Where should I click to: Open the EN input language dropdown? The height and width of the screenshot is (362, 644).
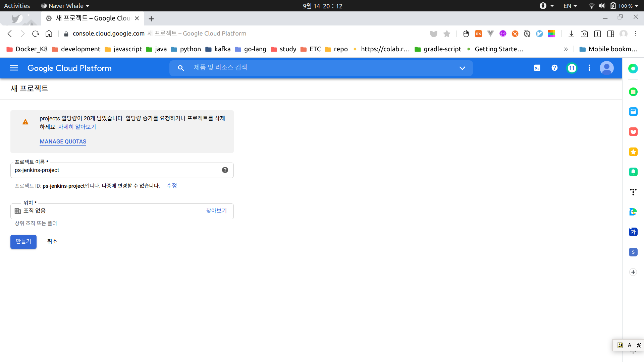click(570, 6)
